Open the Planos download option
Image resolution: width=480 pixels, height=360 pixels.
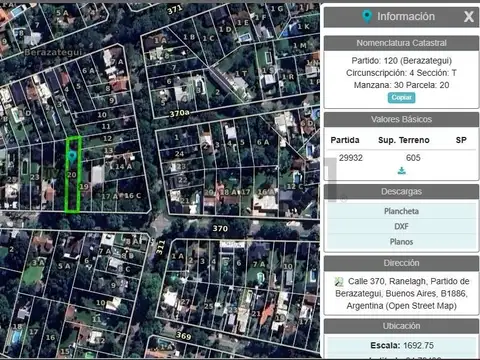(x=401, y=242)
